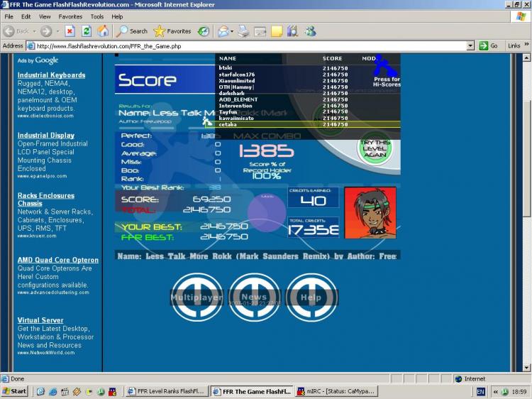Open the Mail button dropdown
Image resolution: width=532 pixels, height=399 pixels.
pos(232,31)
